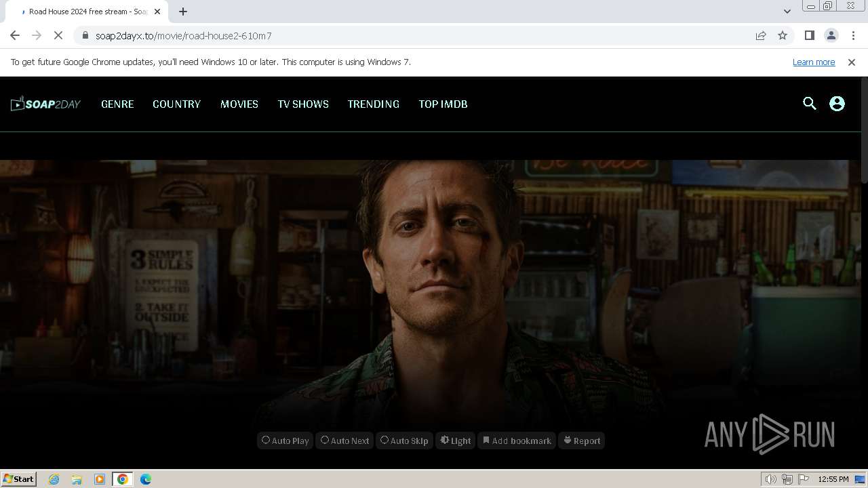This screenshot has height=488, width=868.
Task: Open the Soap2Day logo home link
Action: (x=45, y=104)
